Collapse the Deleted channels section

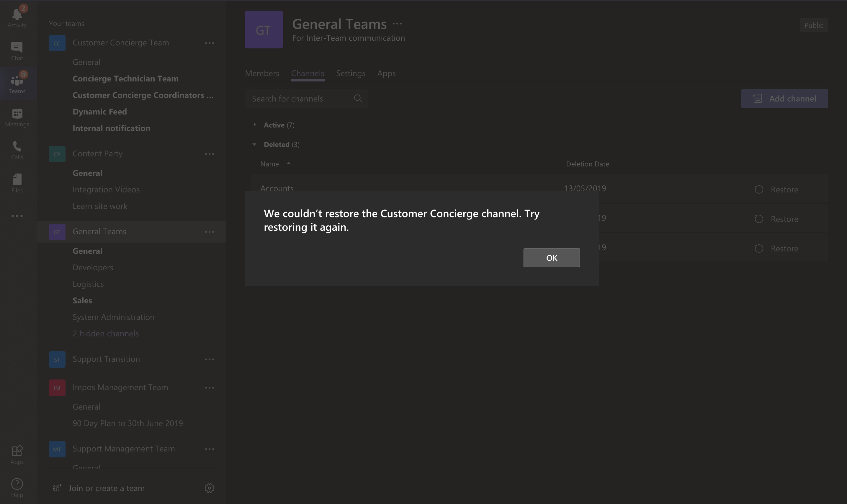(254, 144)
